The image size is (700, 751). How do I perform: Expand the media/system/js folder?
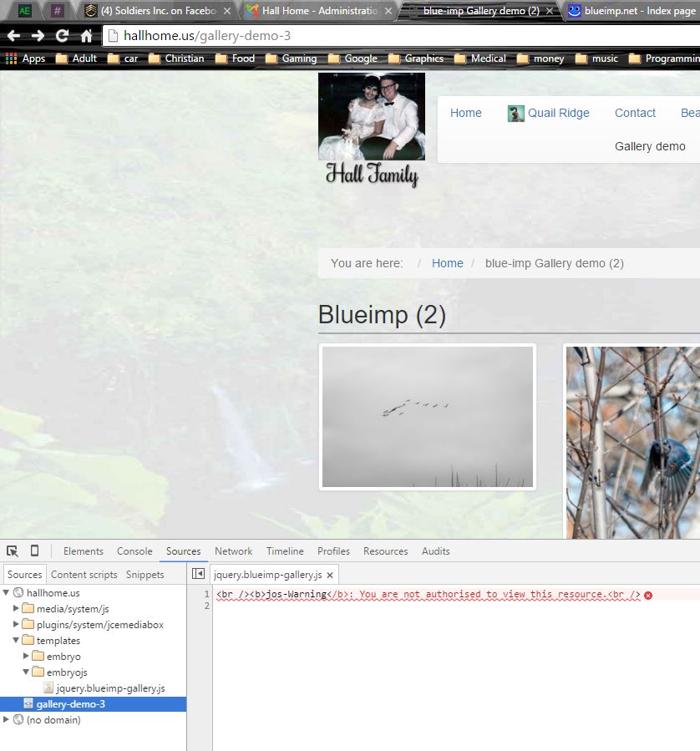(x=16, y=608)
